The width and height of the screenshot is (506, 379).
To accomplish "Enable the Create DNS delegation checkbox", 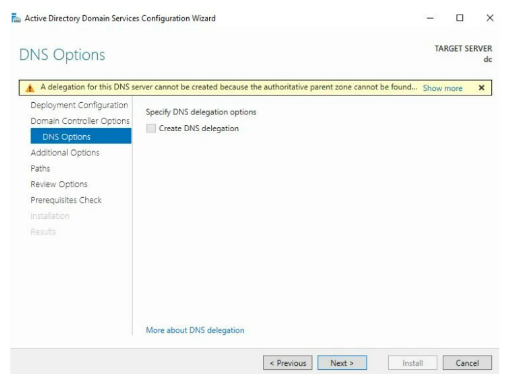I will pos(151,128).
